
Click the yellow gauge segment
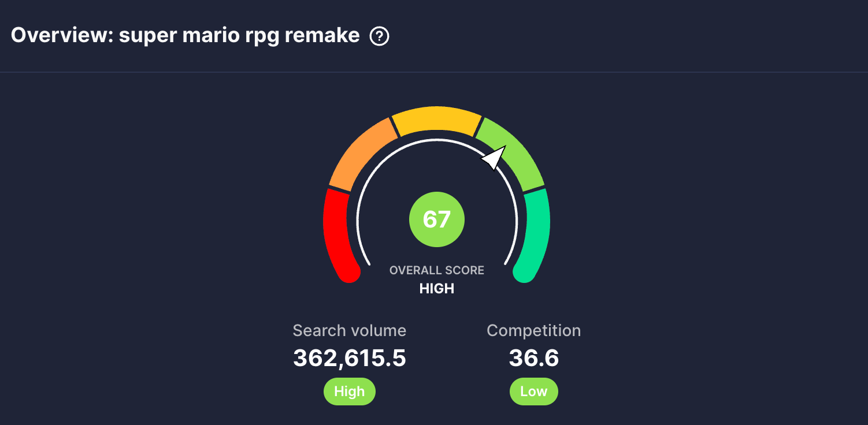click(436, 120)
